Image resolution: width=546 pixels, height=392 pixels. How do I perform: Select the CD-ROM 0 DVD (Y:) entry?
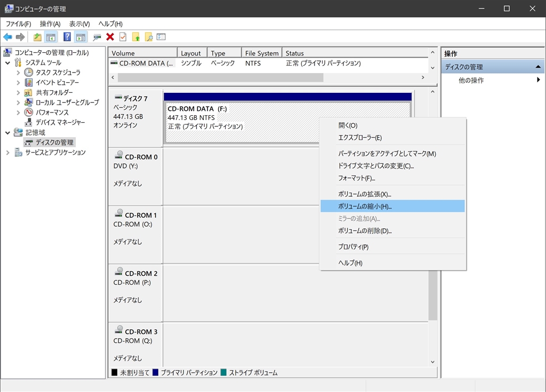(x=135, y=177)
